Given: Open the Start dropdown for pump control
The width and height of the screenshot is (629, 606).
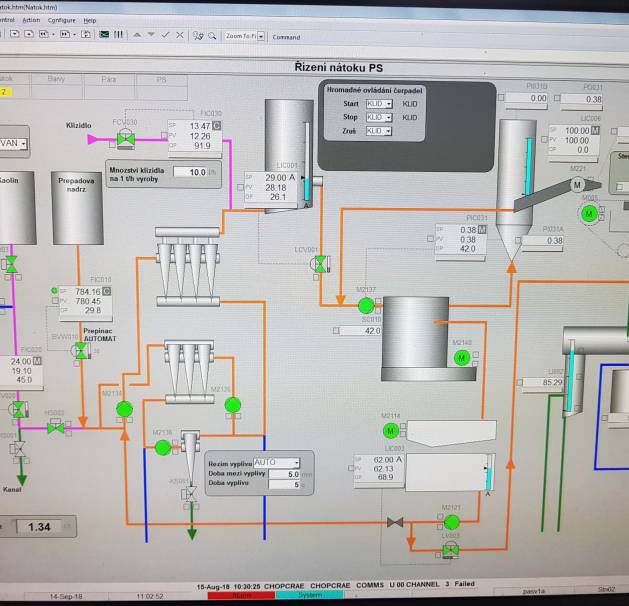Looking at the screenshot, I should point(379,104).
